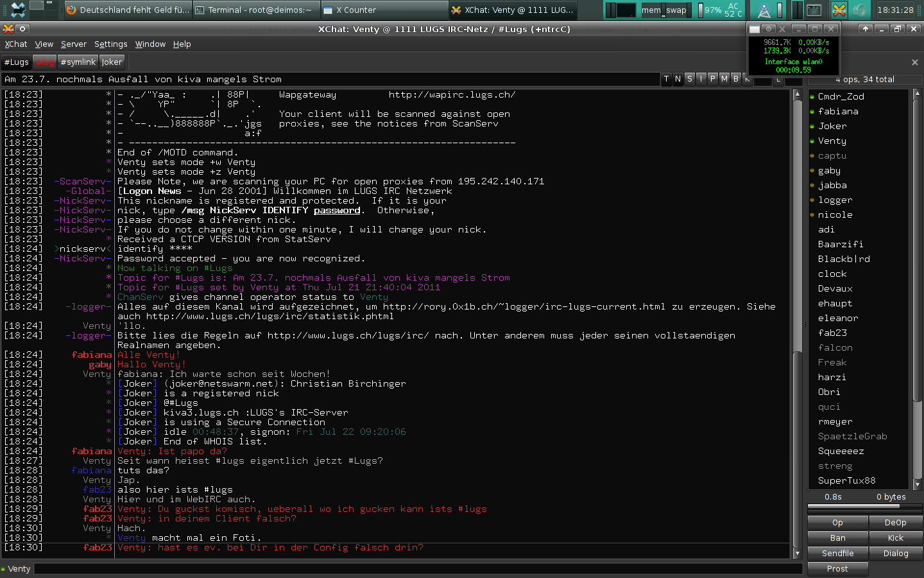924x578 pixels.
Task: Switch to the Firefox Deutschland fehlt Geld window
Action: [128, 10]
